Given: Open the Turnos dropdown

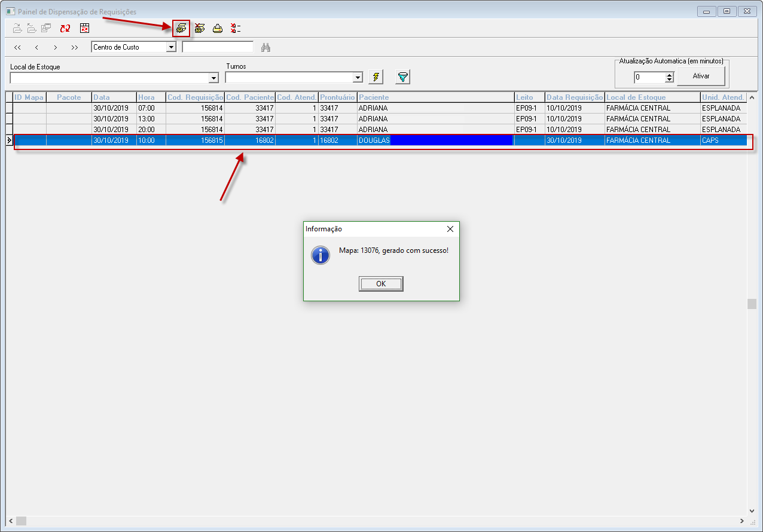Looking at the screenshot, I should point(358,78).
